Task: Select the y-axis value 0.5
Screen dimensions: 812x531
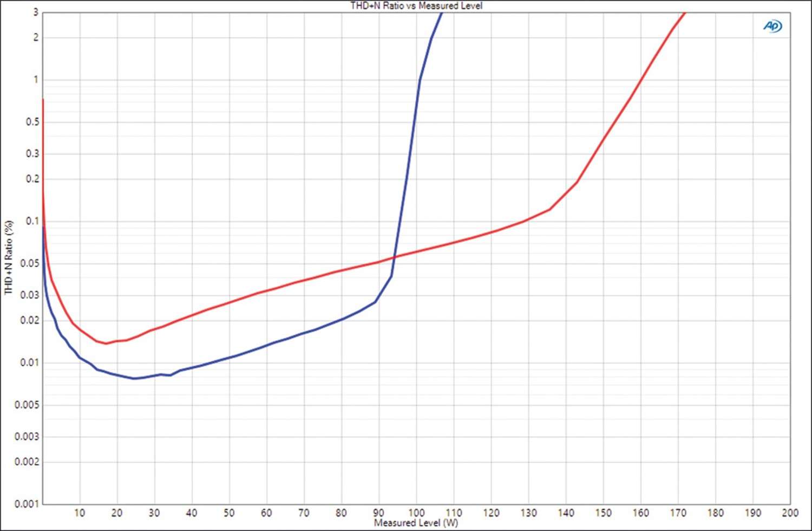Action: (32, 122)
